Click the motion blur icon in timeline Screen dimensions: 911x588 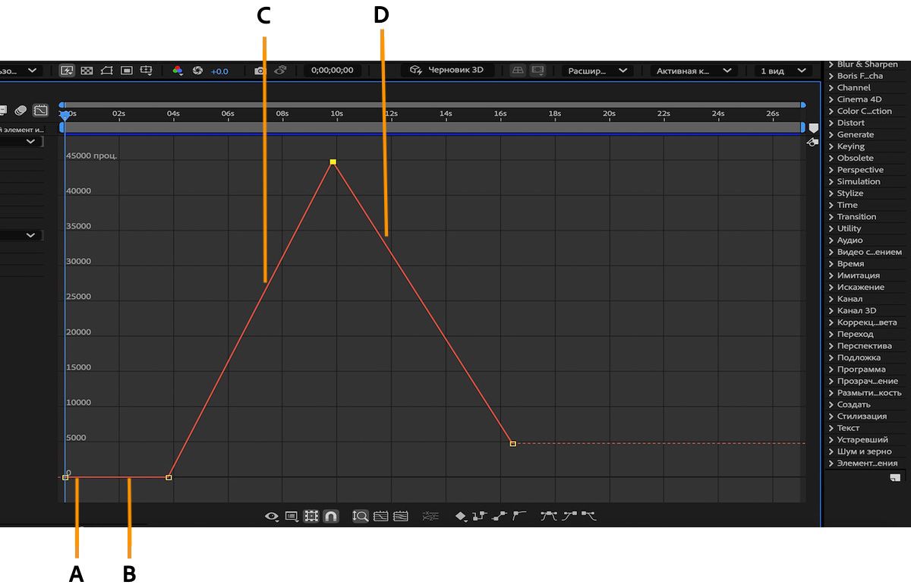(x=20, y=111)
